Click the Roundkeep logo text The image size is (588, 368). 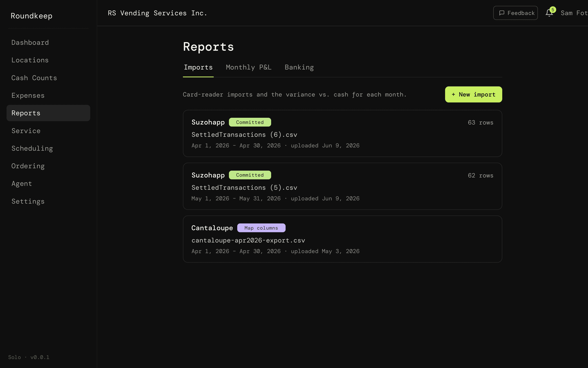32,16
